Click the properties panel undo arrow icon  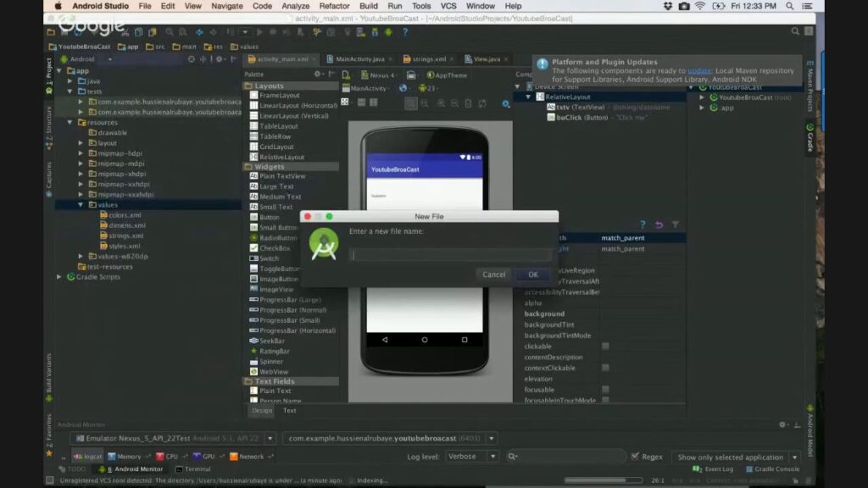(659, 225)
